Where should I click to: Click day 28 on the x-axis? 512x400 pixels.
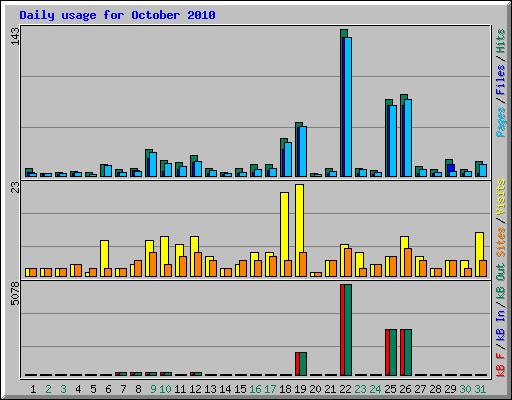click(x=435, y=389)
